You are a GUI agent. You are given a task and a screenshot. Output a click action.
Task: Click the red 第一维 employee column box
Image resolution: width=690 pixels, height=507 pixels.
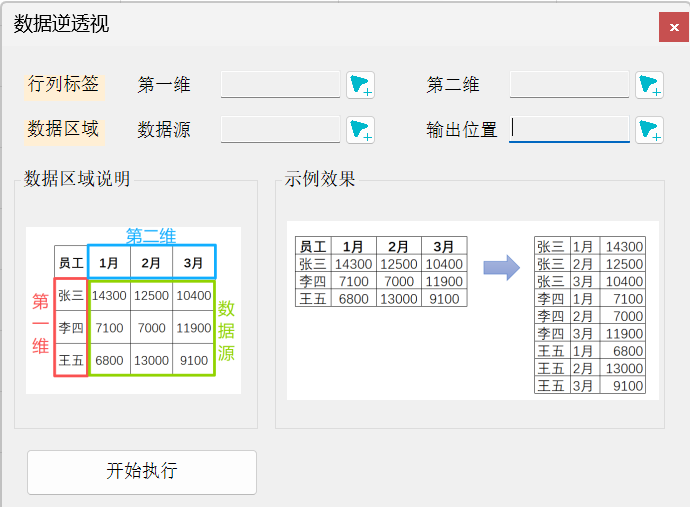pyautogui.click(x=70, y=328)
